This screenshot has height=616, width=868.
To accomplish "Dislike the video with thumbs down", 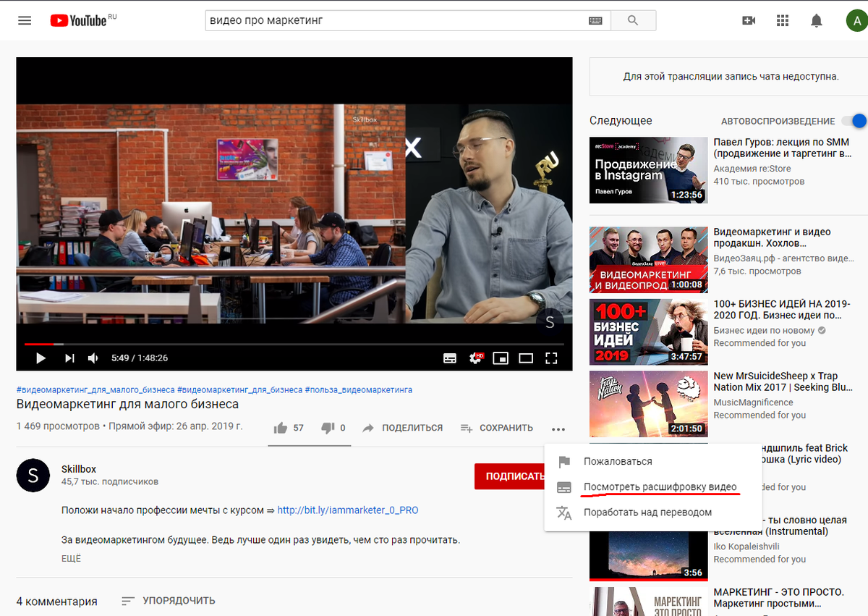I will tap(333, 428).
